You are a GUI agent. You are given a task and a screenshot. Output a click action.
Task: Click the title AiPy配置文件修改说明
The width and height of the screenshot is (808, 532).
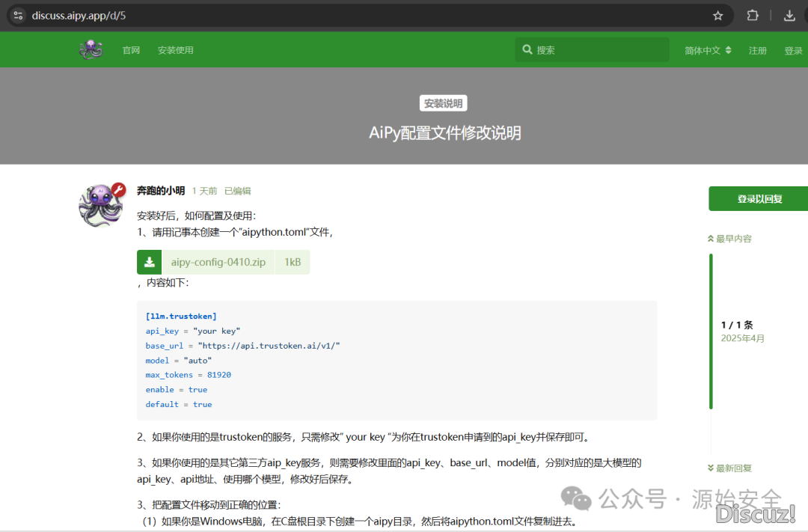coord(444,133)
